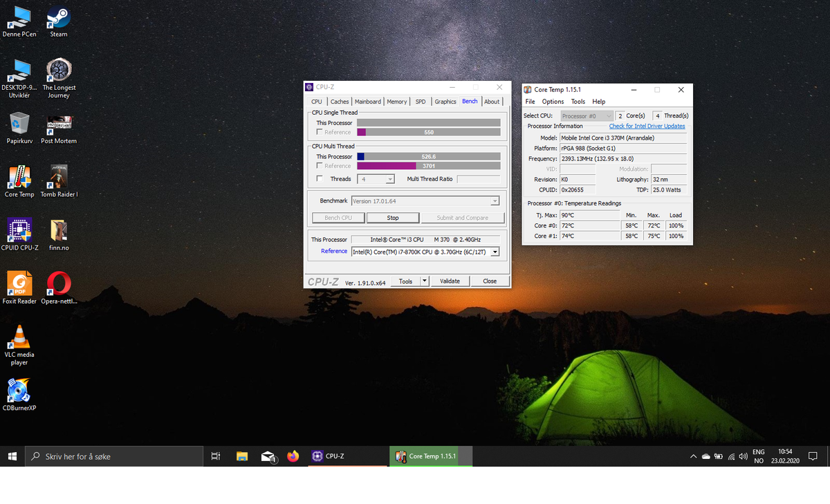The image size is (830, 504).
Task: Open the OneDrive cloud tray icon
Action: [706, 457]
